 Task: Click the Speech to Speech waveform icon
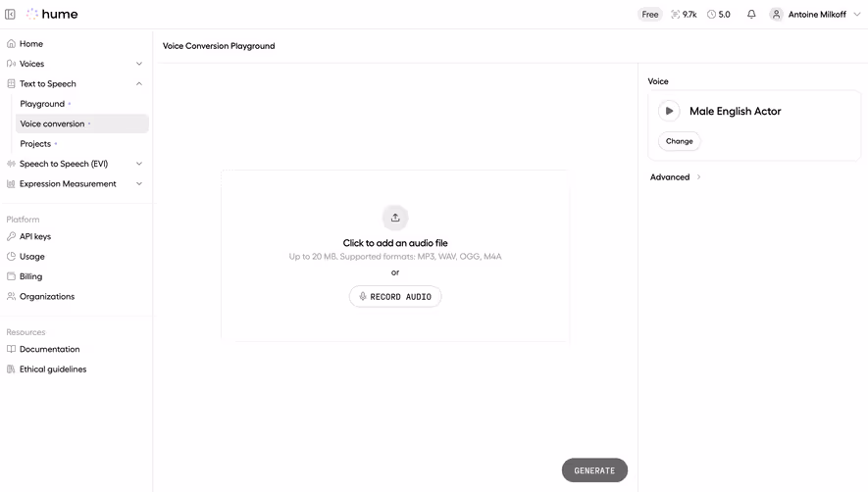(11, 164)
